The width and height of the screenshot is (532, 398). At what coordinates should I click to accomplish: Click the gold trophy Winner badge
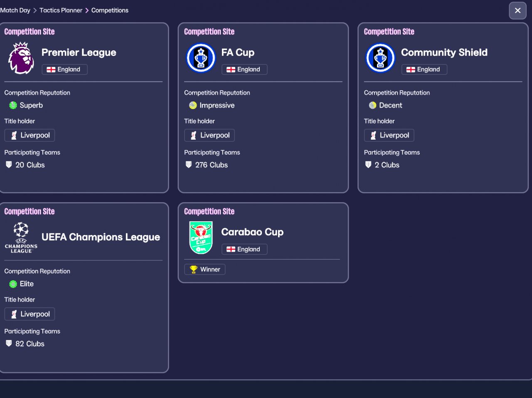click(x=205, y=269)
